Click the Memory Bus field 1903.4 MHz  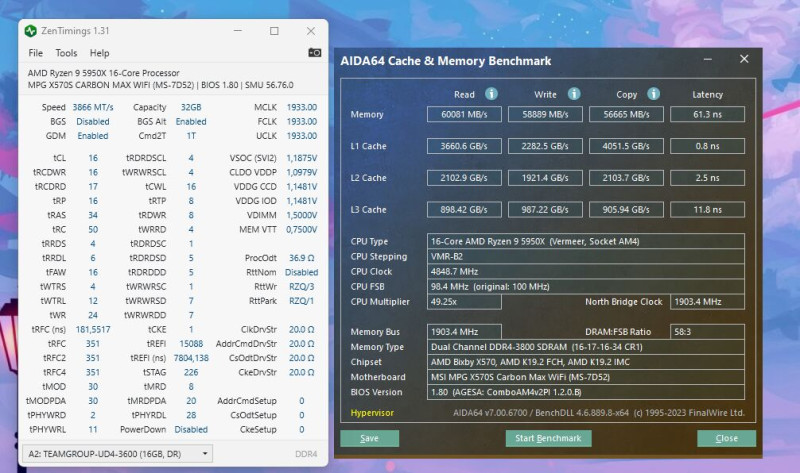tap(464, 332)
